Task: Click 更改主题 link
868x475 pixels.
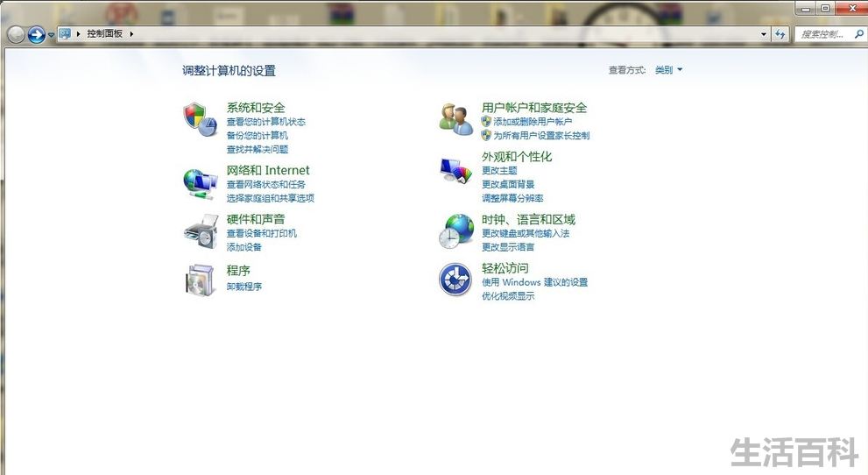Action: [499, 171]
